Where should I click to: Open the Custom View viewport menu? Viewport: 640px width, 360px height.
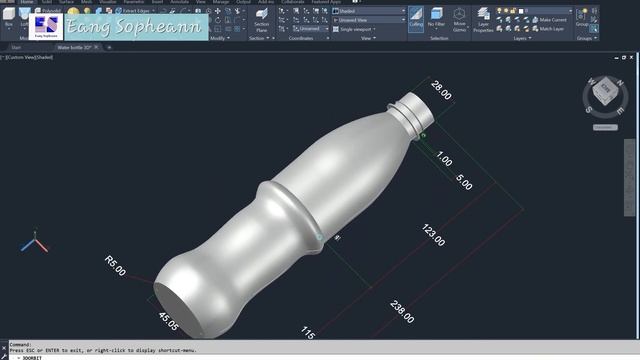tap(21, 58)
